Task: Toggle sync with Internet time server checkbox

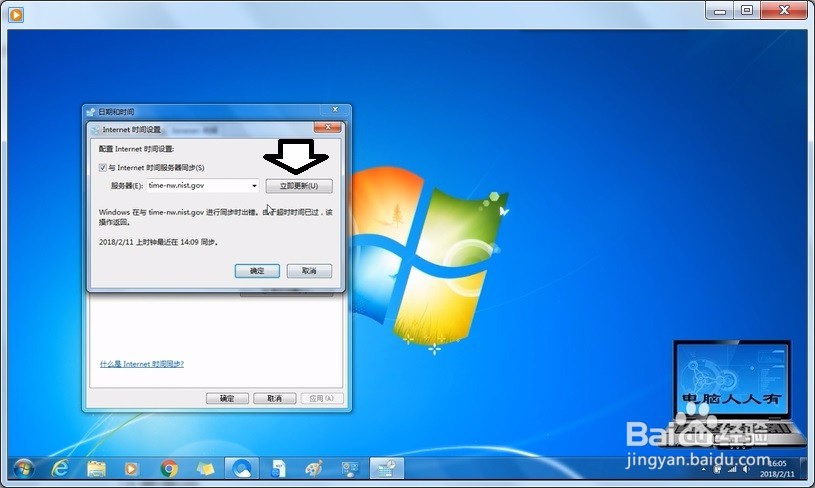Action: pyautogui.click(x=102, y=167)
